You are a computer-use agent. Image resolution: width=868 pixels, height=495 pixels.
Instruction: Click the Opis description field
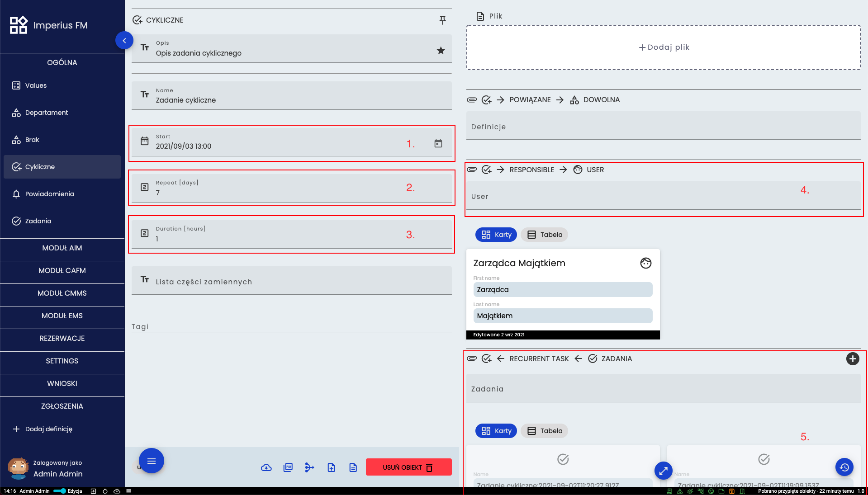pyautogui.click(x=291, y=49)
